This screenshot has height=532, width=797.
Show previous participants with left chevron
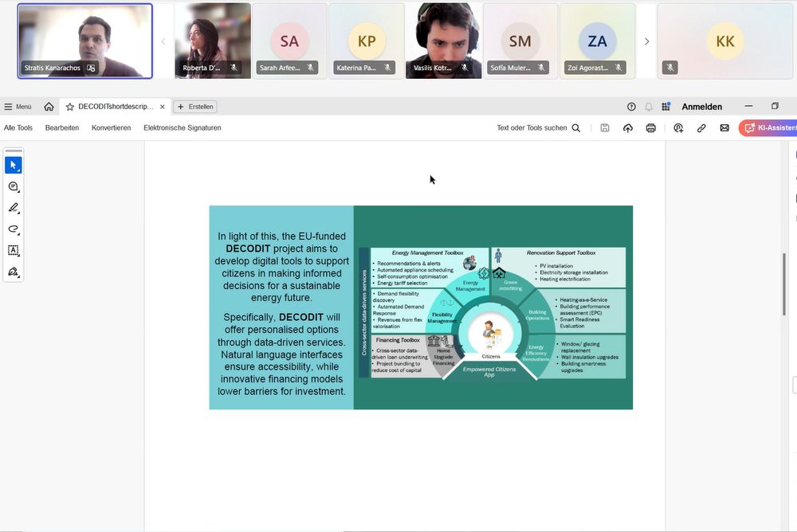(x=163, y=41)
